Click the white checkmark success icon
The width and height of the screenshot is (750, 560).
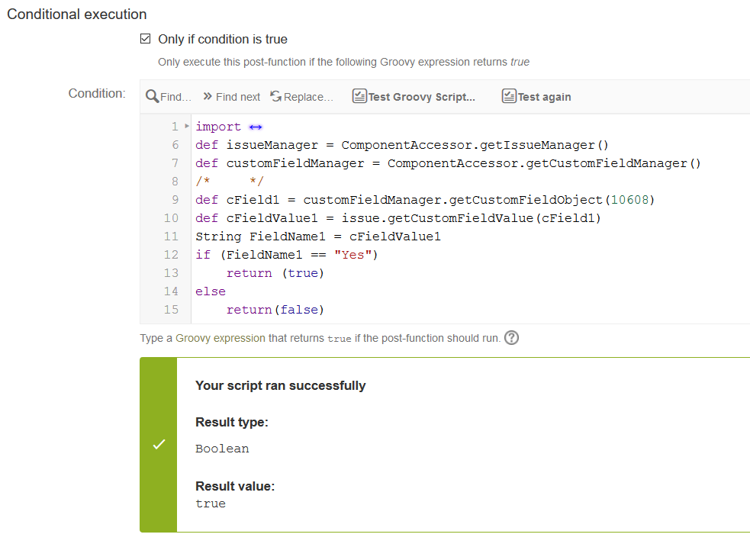point(159,444)
